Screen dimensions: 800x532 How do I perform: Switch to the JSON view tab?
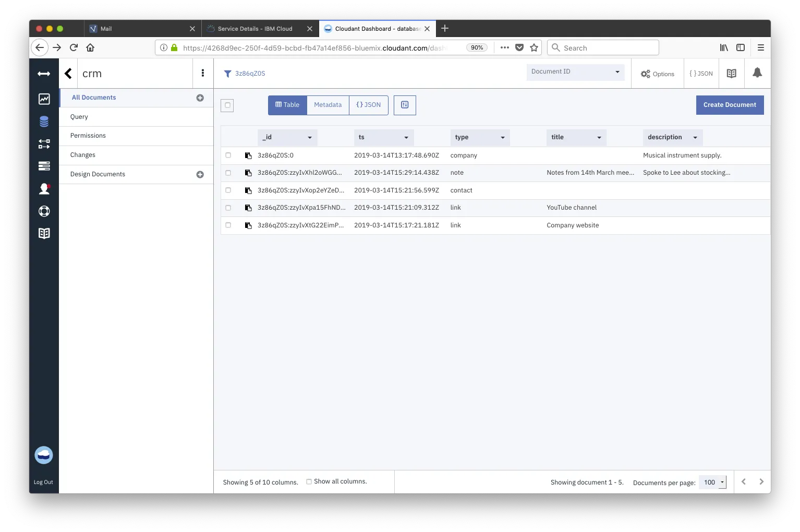pos(369,105)
